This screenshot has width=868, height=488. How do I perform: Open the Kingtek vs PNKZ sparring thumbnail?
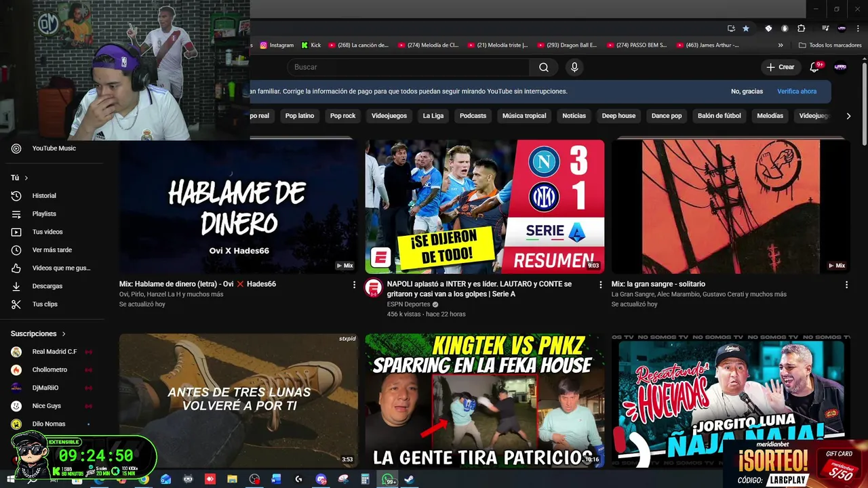pos(485,400)
